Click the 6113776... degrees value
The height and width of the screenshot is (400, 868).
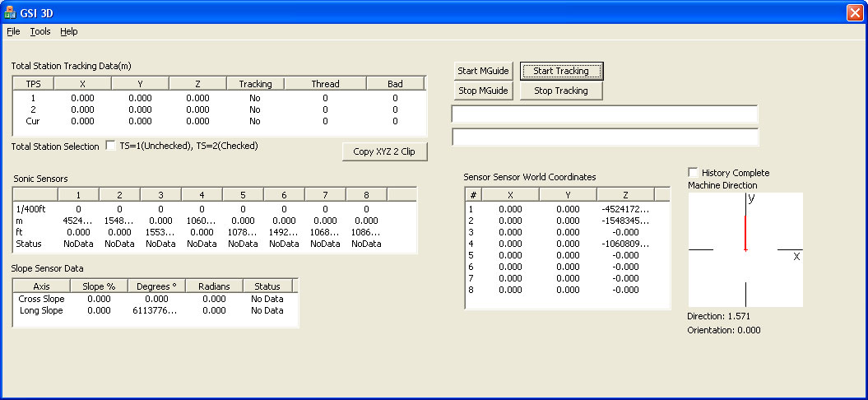coord(155,310)
